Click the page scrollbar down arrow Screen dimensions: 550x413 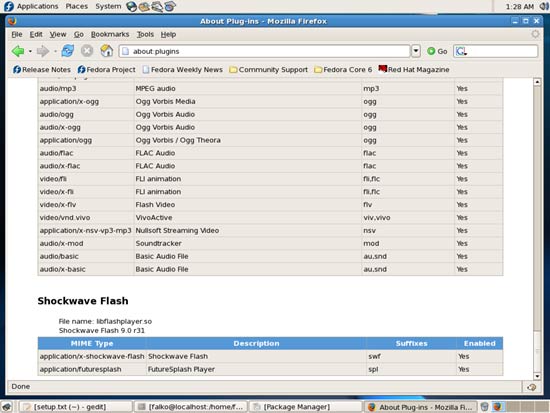click(x=537, y=376)
